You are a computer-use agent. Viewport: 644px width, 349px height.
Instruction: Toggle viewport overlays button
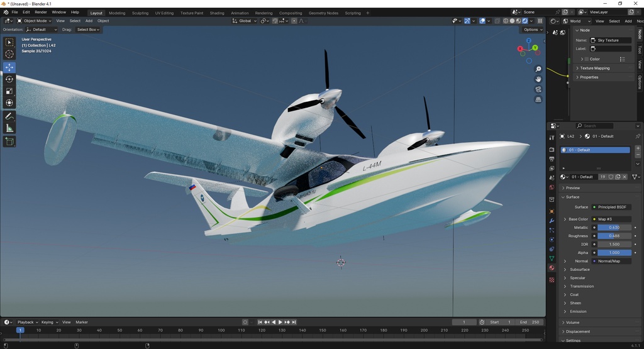[482, 21]
